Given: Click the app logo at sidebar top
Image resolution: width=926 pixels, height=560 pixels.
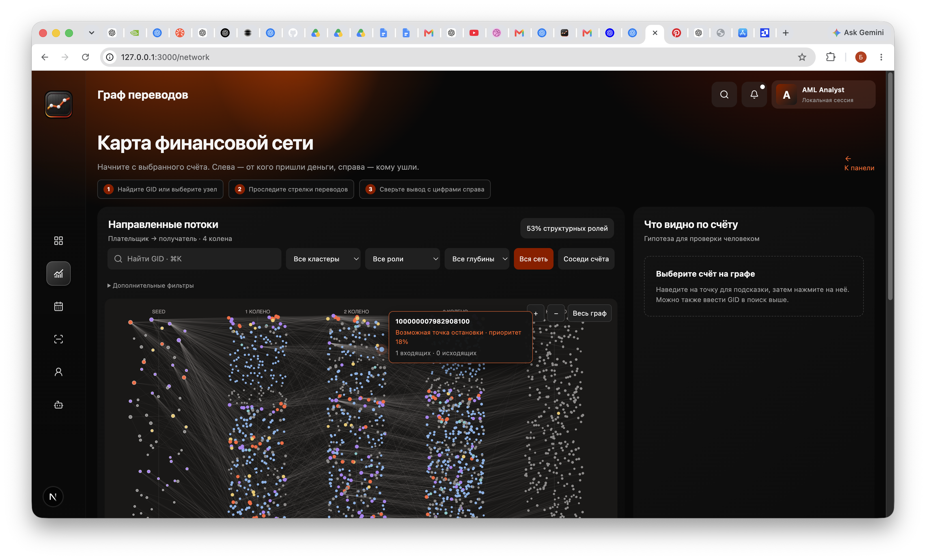Looking at the screenshot, I should coord(58,104).
